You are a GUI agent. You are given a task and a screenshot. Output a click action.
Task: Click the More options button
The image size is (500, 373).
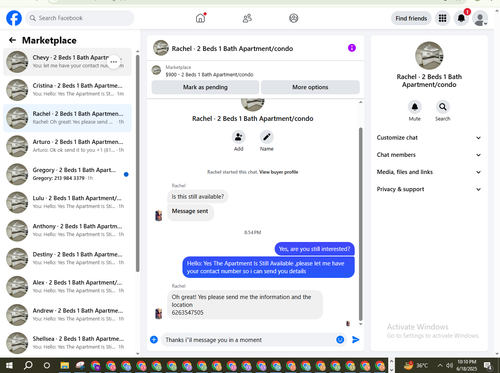point(310,87)
